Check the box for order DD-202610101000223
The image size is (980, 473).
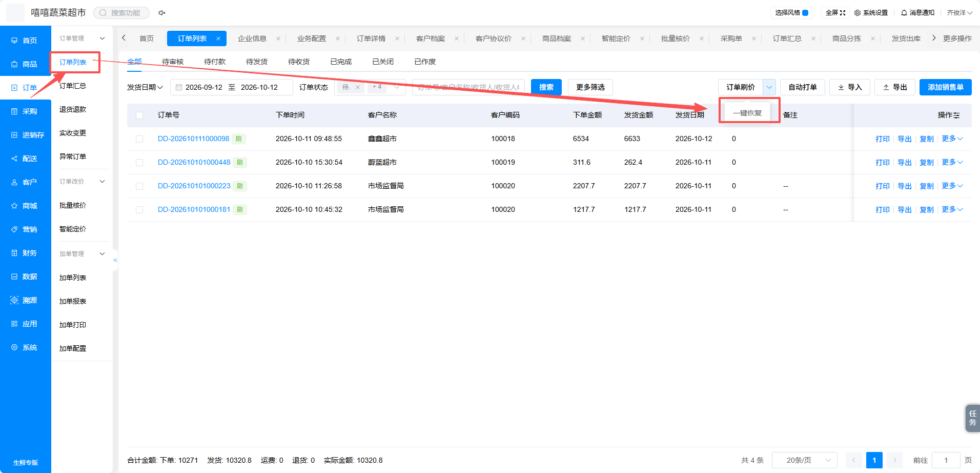click(x=139, y=186)
